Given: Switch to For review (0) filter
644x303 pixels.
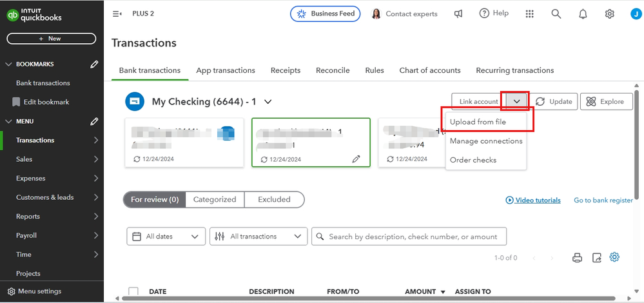Looking at the screenshot, I should coord(155,200).
